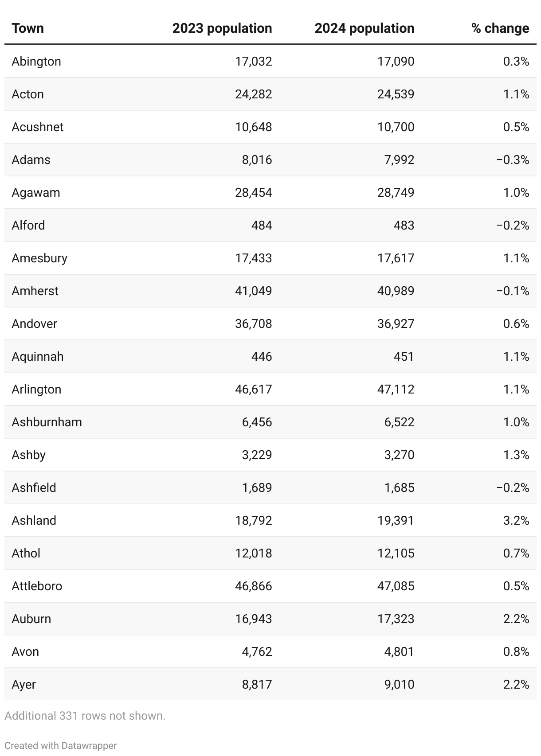
Task: Click the Auburn 2023 population 16,943
Action: (254, 619)
